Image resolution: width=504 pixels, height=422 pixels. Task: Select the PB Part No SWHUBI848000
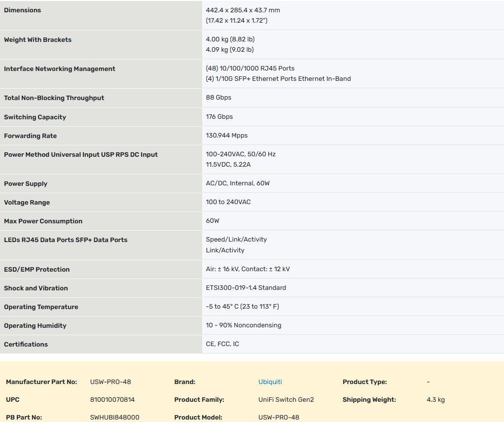[x=114, y=418]
